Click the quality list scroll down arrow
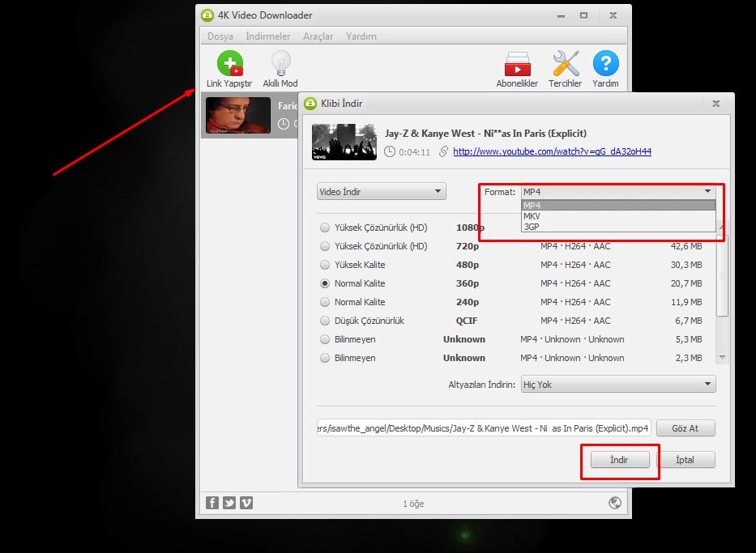Image resolution: width=756 pixels, height=553 pixels. pyautogui.click(x=722, y=357)
